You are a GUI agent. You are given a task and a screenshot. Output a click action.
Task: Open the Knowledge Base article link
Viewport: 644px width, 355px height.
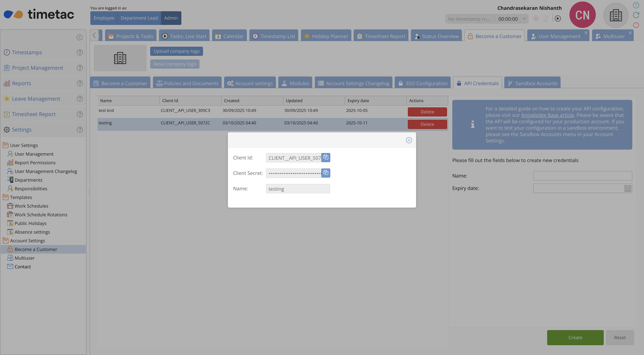pos(547,115)
